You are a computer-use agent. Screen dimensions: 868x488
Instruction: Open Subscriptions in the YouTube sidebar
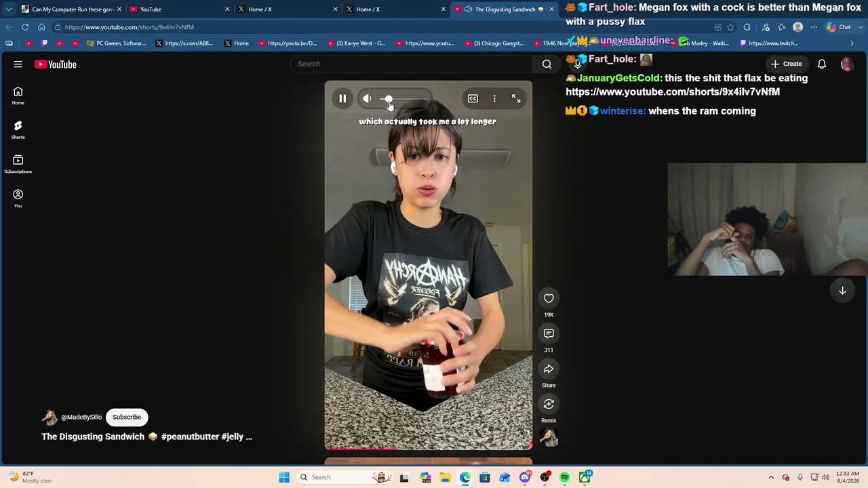pyautogui.click(x=18, y=163)
